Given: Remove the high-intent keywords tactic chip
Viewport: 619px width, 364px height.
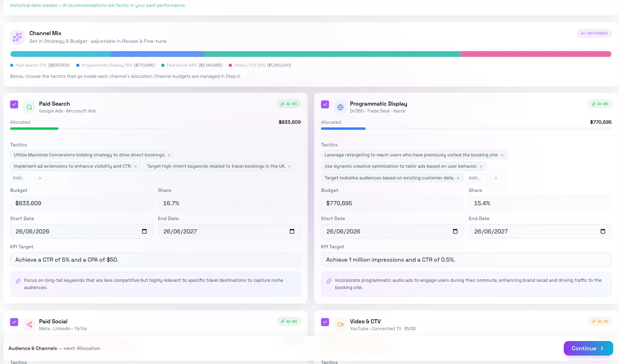Looking at the screenshot, I should [290, 166].
